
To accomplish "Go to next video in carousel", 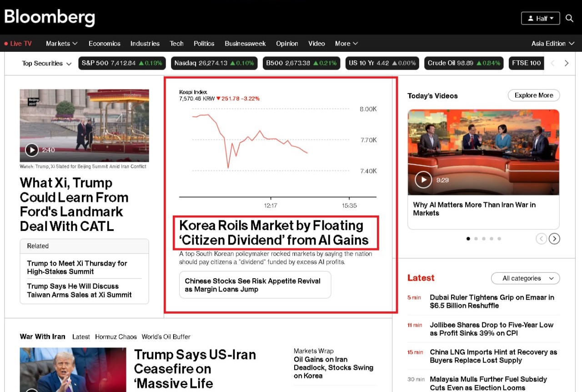I will [554, 239].
